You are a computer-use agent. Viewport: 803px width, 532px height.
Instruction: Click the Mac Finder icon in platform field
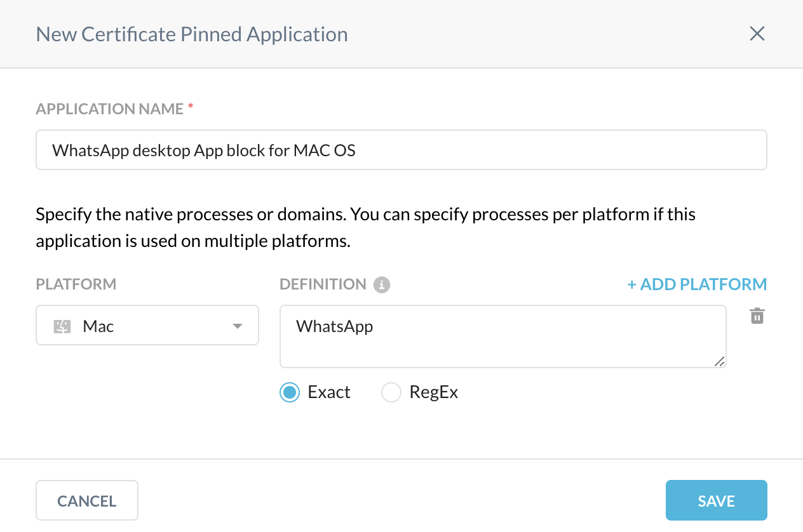click(62, 326)
